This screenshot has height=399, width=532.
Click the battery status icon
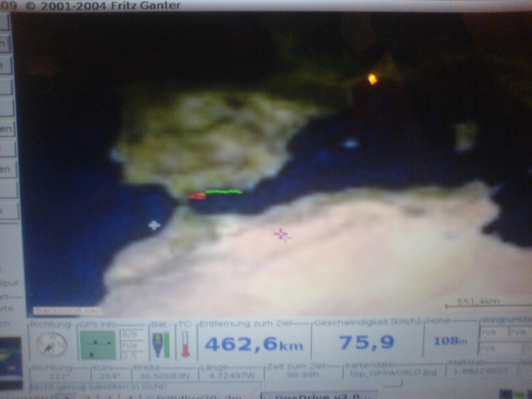[157, 344]
